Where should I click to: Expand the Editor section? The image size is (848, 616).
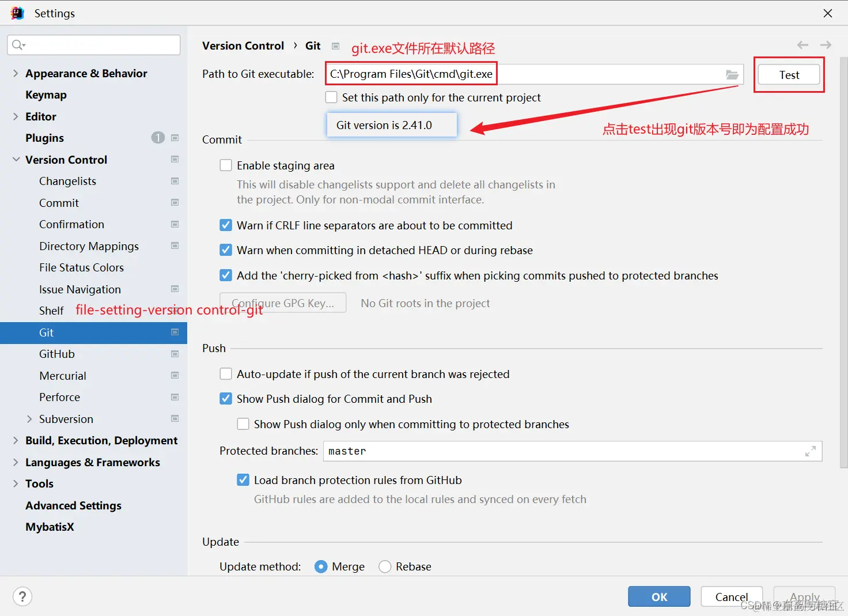coord(16,116)
